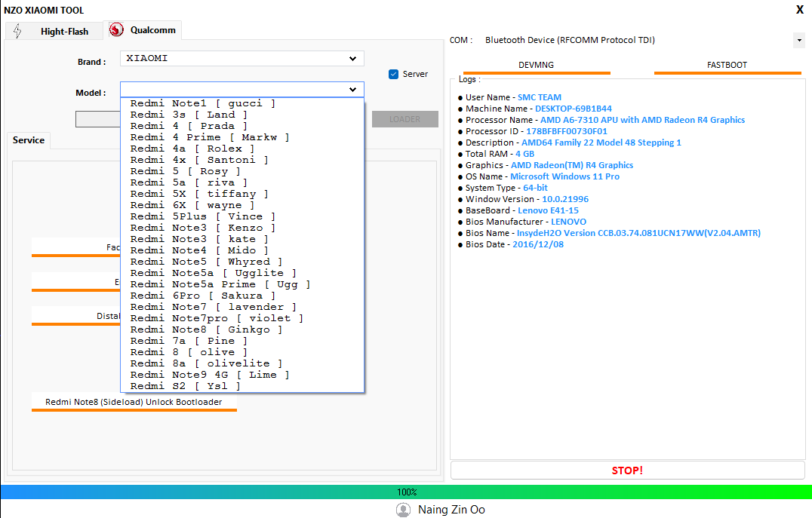
Task: Click the user avatar icon beside Naing Zin Oo
Action: click(403, 510)
